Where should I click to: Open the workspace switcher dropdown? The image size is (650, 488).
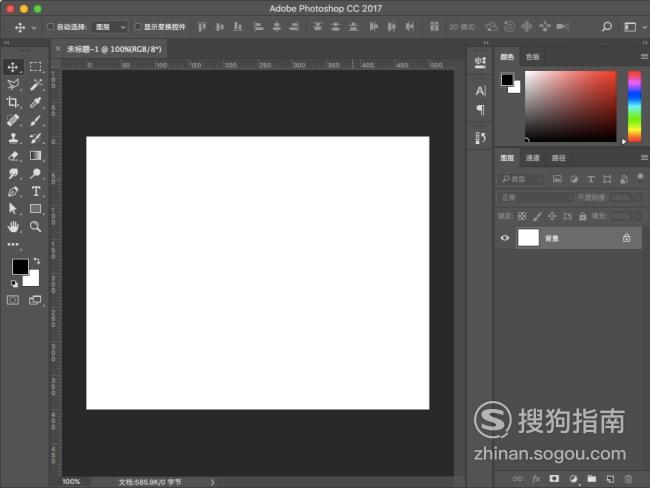click(x=635, y=27)
